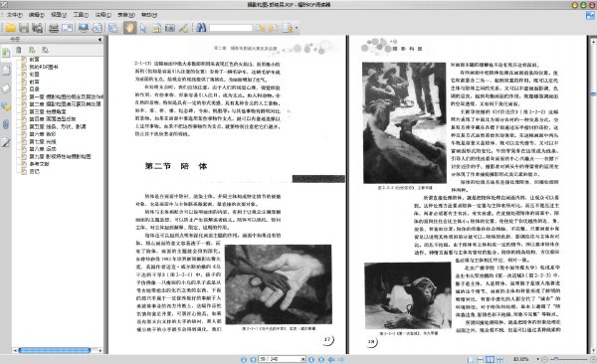The width and height of the screenshot is (597, 364).
Task: Go to next page button
Action: coord(311,359)
